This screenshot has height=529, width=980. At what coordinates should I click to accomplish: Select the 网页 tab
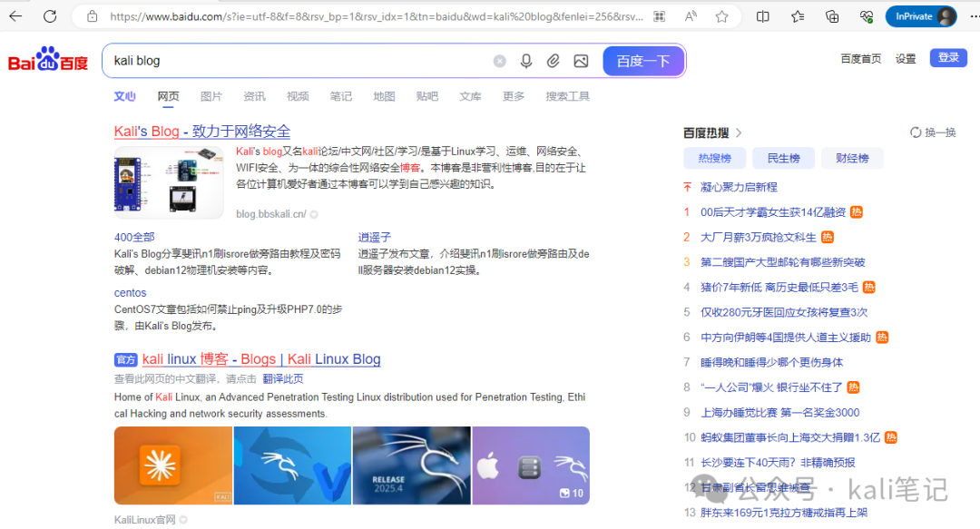coord(168,96)
